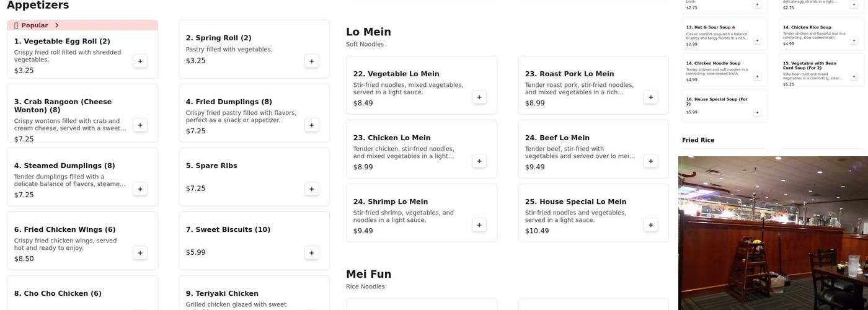Add Steamed Dumplings using the plus icon
Screen dimensions: 868x310
tap(140, 189)
